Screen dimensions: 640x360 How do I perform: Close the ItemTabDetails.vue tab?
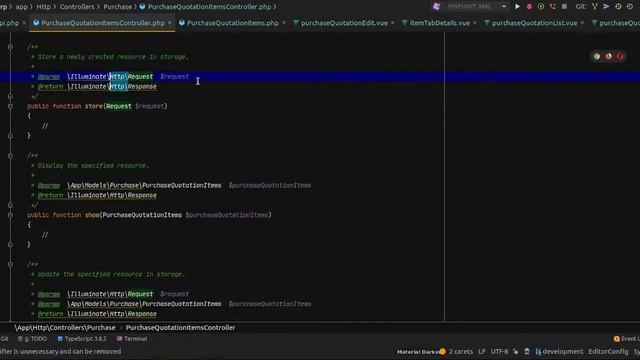coord(475,23)
